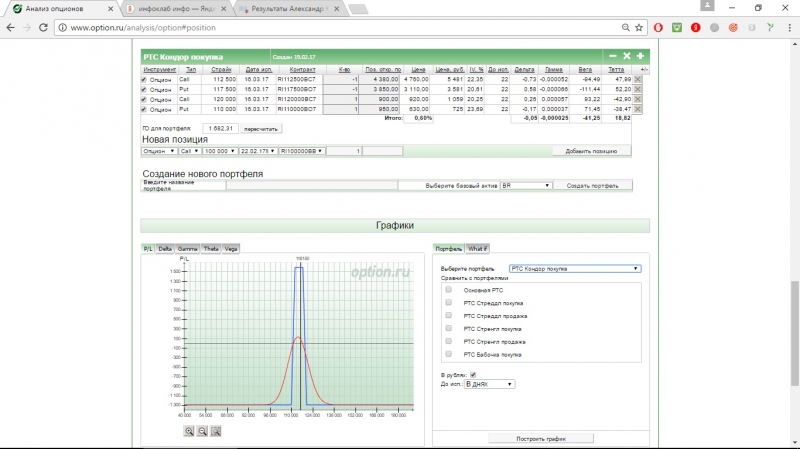This screenshot has width=800, height=449.
Task: Enable comparison with РТС Стреддл покупка
Action: [448, 302]
